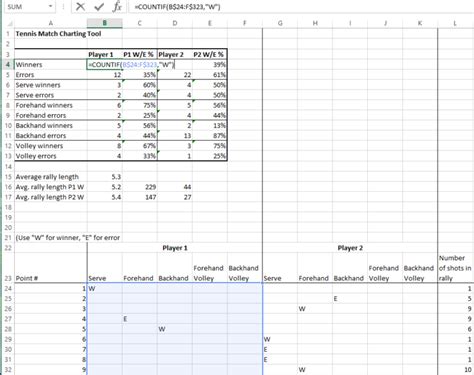Click the 'Avg. rally length P2 W' cell
The image size is (474, 375).
[51, 197]
